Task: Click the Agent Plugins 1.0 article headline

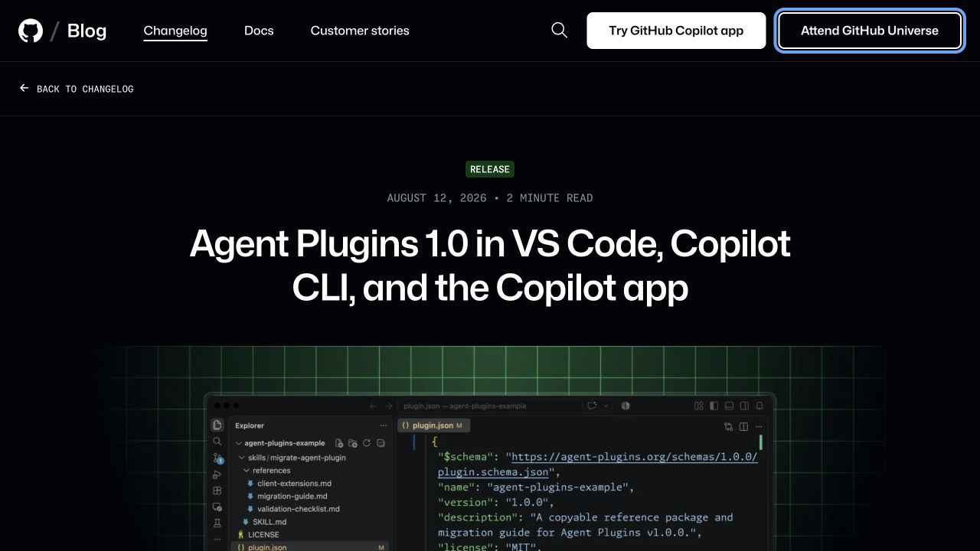Action: pyautogui.click(x=490, y=266)
